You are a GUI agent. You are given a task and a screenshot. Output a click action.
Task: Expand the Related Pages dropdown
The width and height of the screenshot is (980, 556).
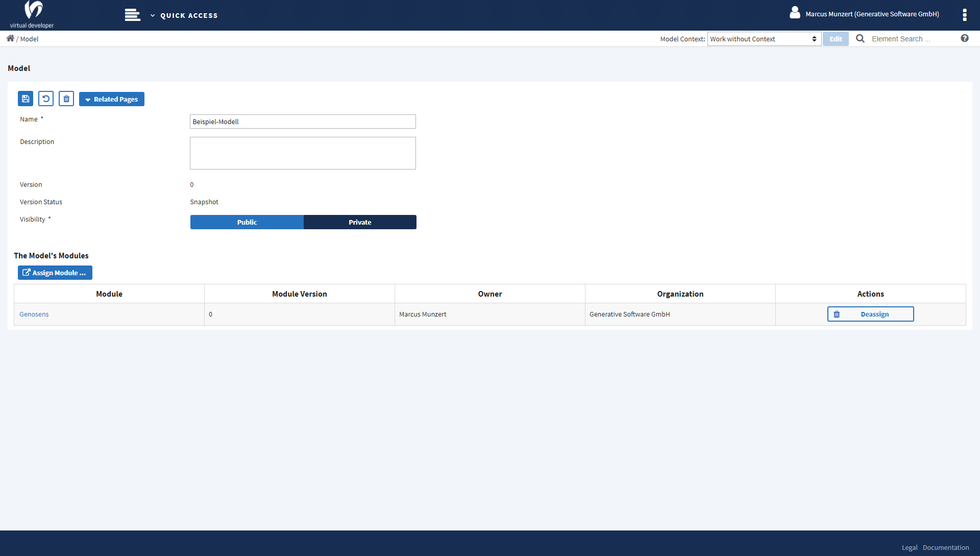click(x=112, y=99)
